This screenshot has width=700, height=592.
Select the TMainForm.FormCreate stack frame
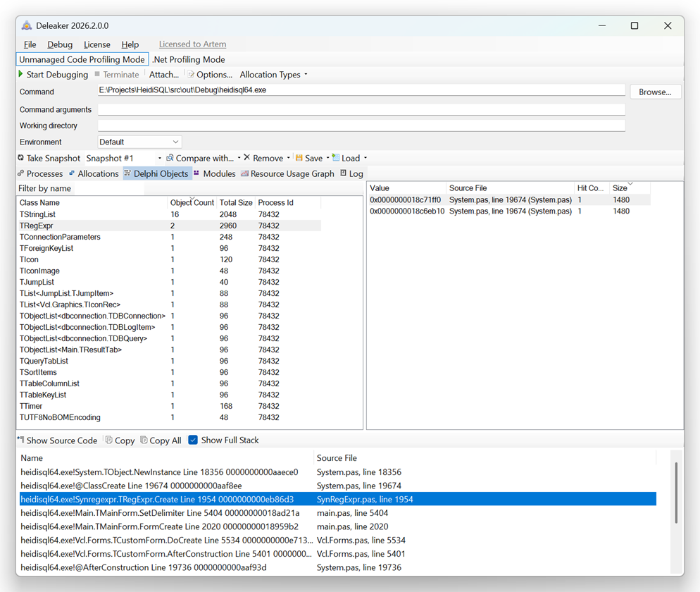point(338,526)
